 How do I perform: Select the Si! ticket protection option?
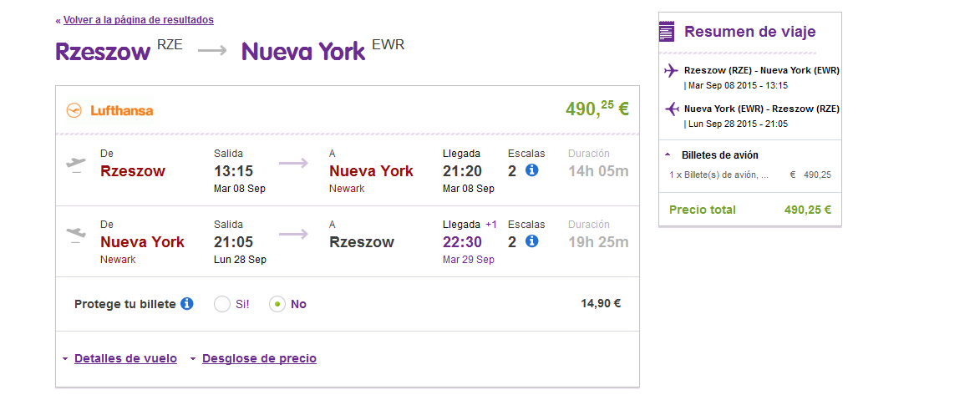click(x=222, y=304)
